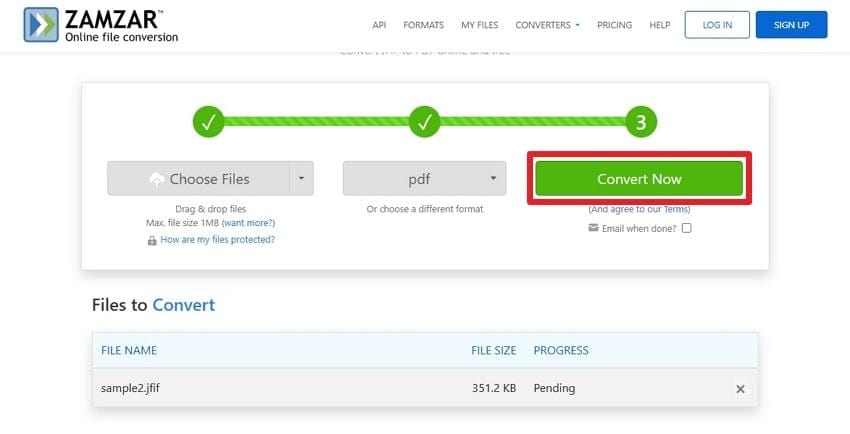
Task: Open the API page
Action: [379, 25]
